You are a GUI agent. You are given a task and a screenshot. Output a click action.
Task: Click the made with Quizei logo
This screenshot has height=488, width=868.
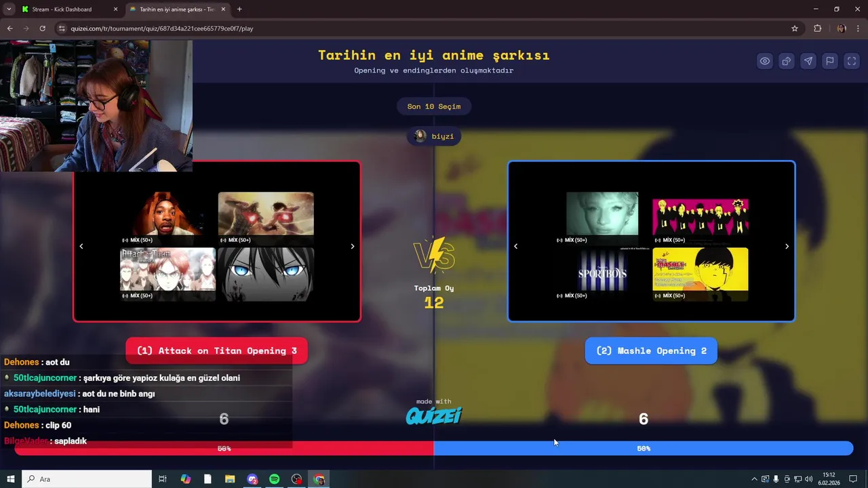[434, 411]
